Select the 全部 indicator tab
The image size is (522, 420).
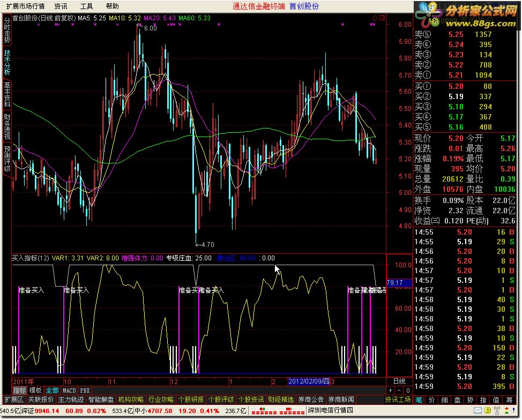click(53, 391)
